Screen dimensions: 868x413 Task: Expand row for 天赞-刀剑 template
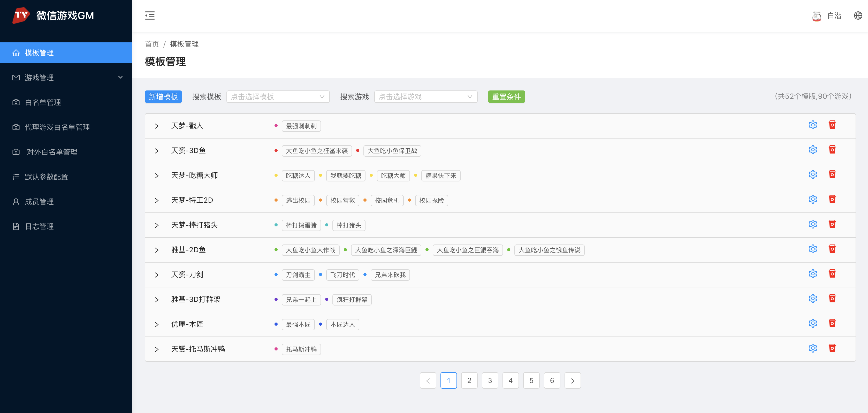pyautogui.click(x=156, y=274)
